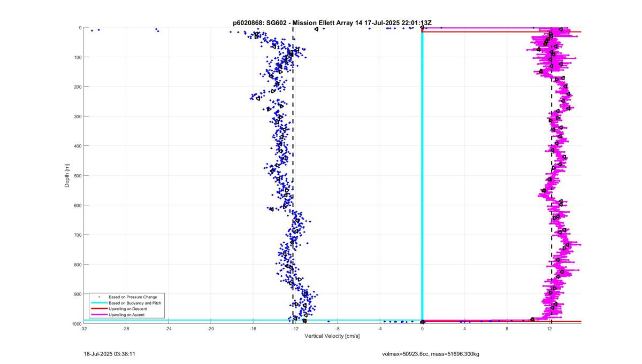The width and height of the screenshot is (642, 364).
Task: Click the plot title starting 'p6020868: SG602'
Action: click(x=332, y=23)
